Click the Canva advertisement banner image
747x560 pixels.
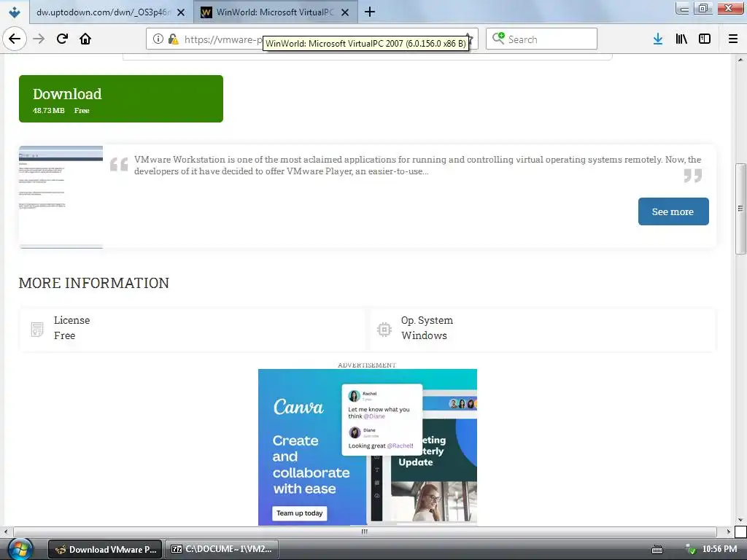368,447
